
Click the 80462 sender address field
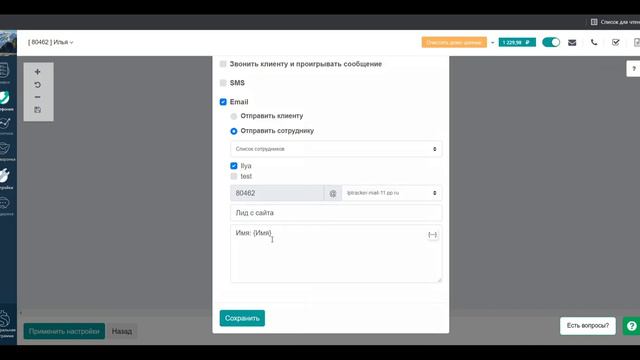(x=277, y=193)
